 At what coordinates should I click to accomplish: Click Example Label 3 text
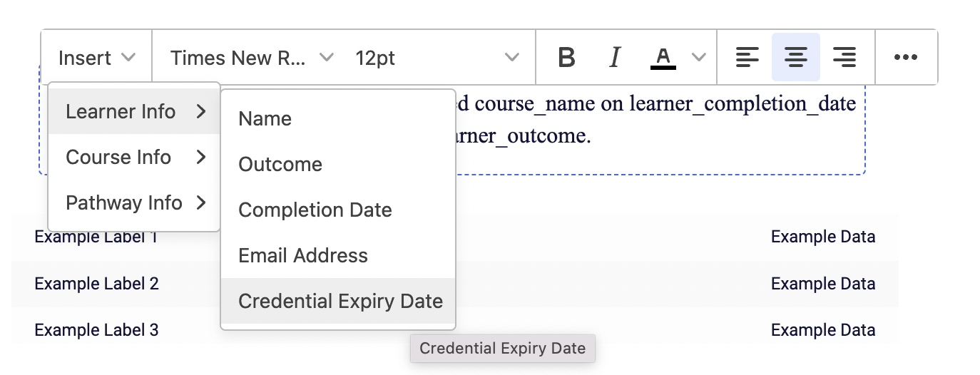pos(96,330)
